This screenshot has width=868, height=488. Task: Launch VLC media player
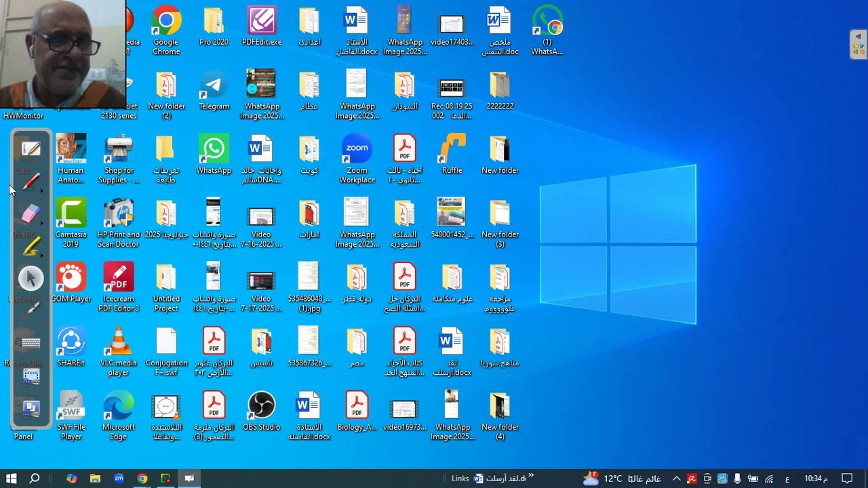119,352
